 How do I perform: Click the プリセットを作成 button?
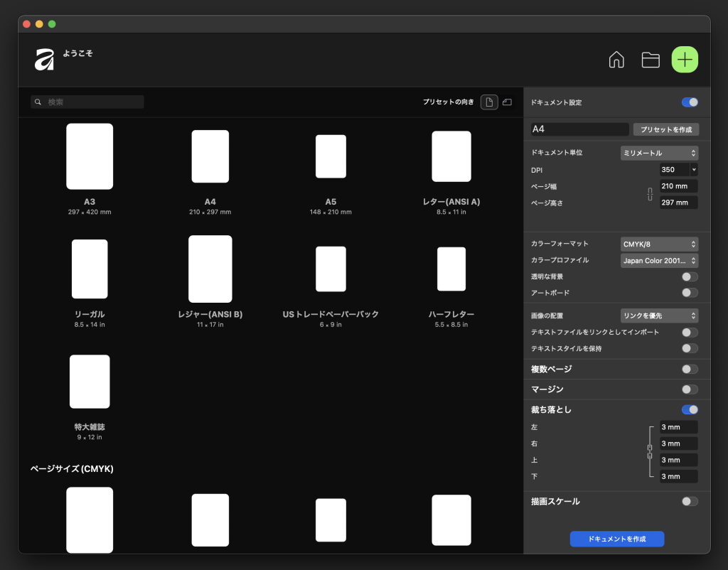[666, 129]
